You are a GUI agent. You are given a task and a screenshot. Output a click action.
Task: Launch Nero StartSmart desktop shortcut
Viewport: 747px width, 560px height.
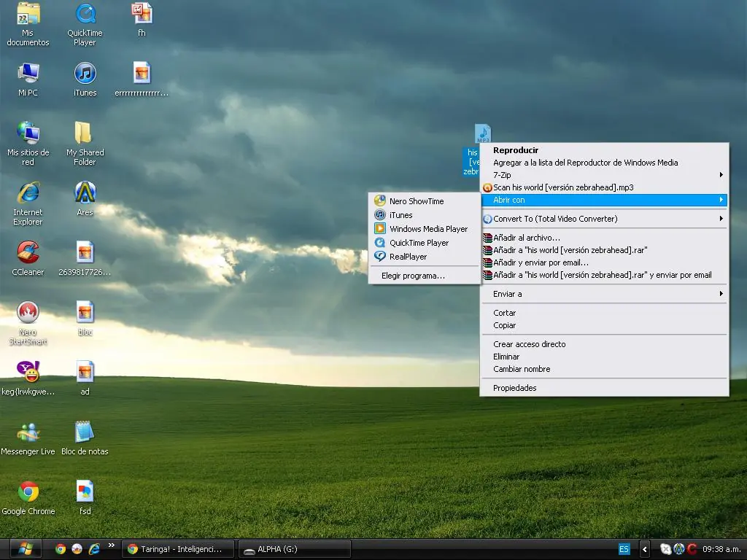(x=28, y=323)
